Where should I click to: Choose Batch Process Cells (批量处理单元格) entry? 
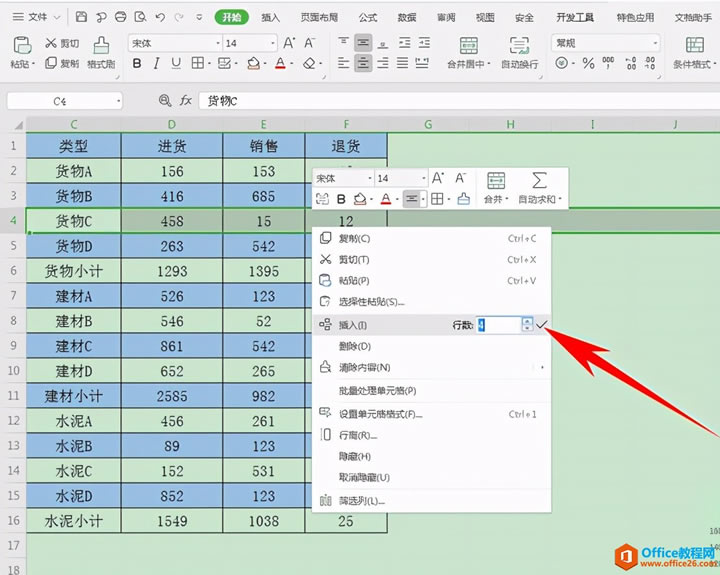pyautogui.click(x=432, y=391)
